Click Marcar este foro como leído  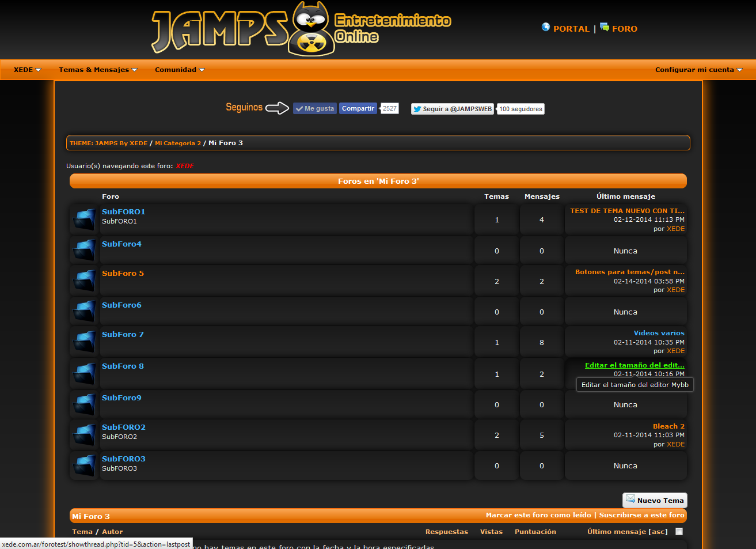click(538, 515)
